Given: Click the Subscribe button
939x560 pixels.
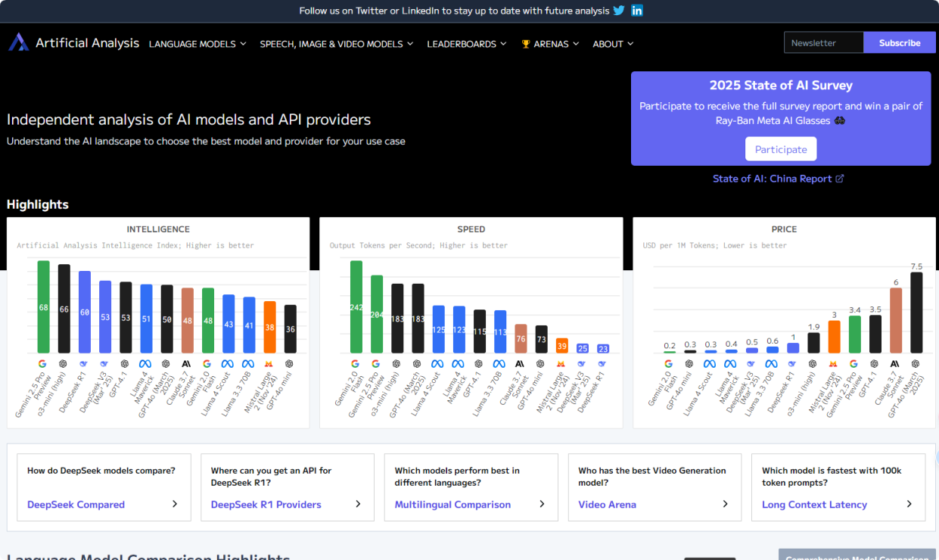Looking at the screenshot, I should pyautogui.click(x=899, y=43).
